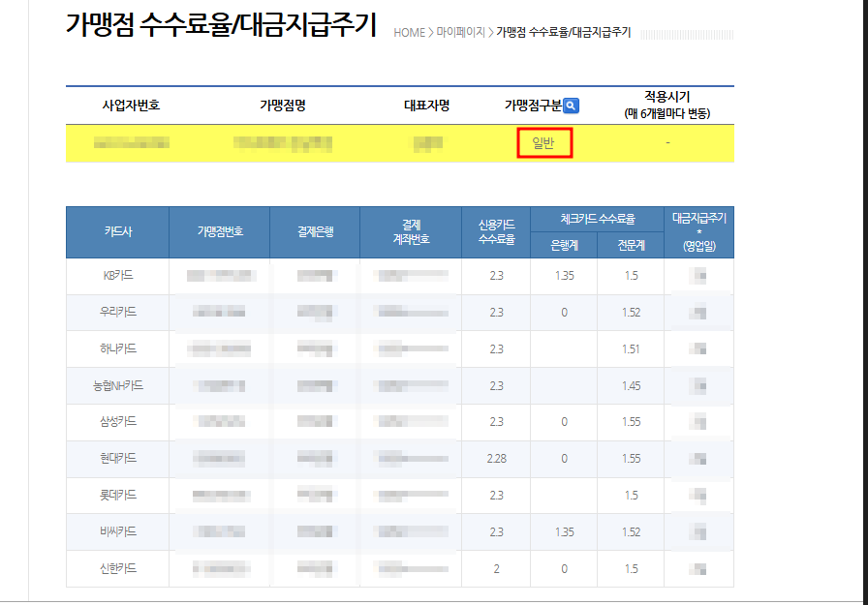The image size is (868, 605).
Task: Click the 대금지급주기 column header
Action: (699, 231)
